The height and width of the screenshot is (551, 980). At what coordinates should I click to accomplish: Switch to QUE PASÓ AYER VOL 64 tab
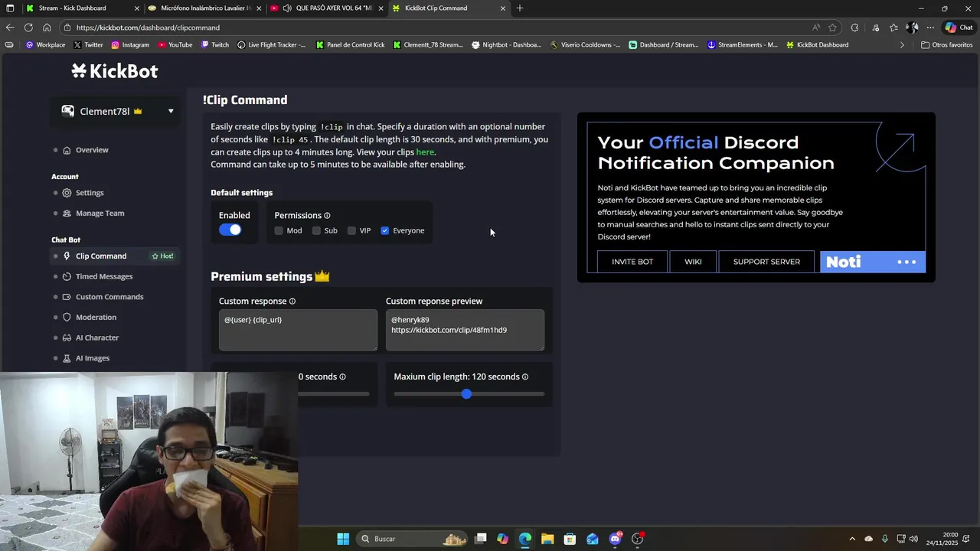(325, 8)
